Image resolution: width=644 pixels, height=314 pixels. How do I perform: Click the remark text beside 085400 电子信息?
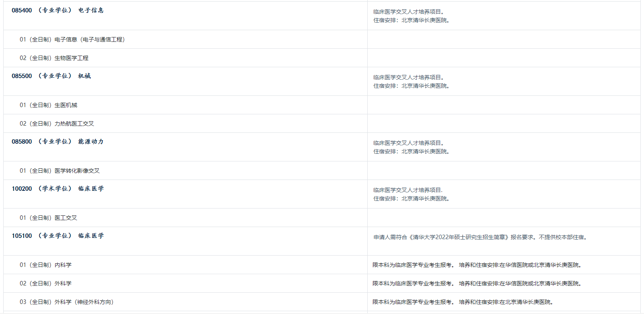pyautogui.click(x=411, y=16)
